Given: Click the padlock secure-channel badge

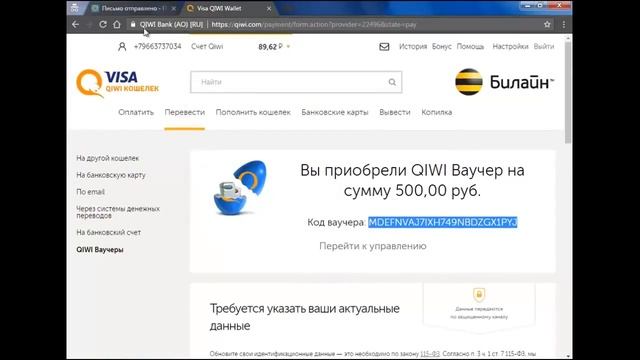Looking at the screenshot, I should (479, 294).
